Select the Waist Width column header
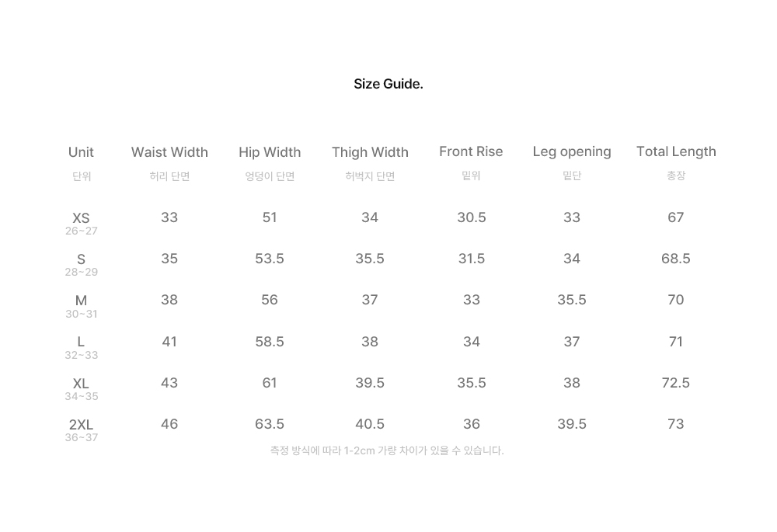The image size is (777, 532). point(169,152)
